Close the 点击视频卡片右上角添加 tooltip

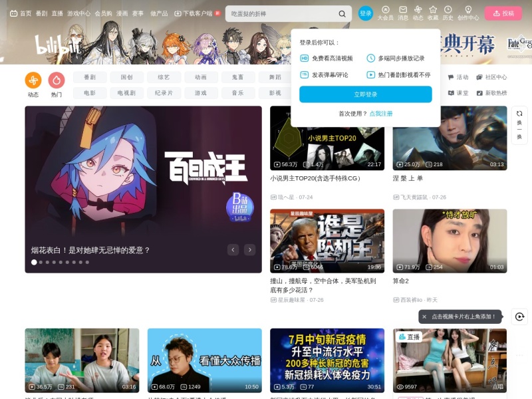coord(424,317)
